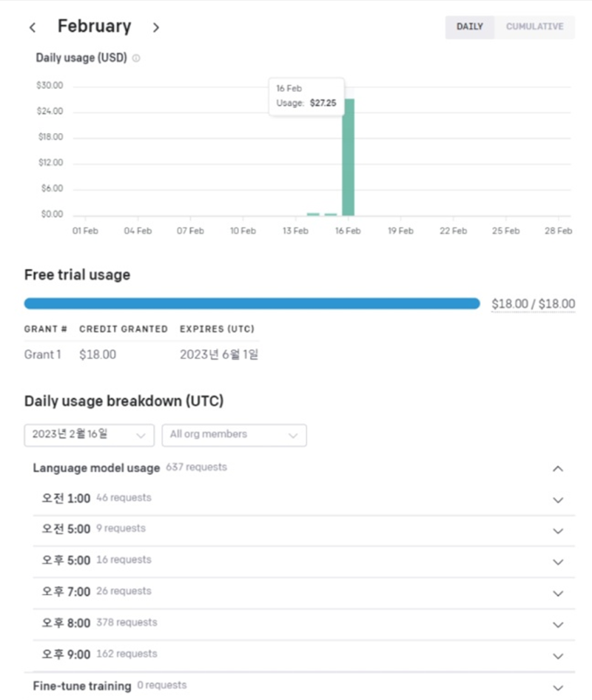
Task: Navigate to the next month
Action: pos(156,27)
